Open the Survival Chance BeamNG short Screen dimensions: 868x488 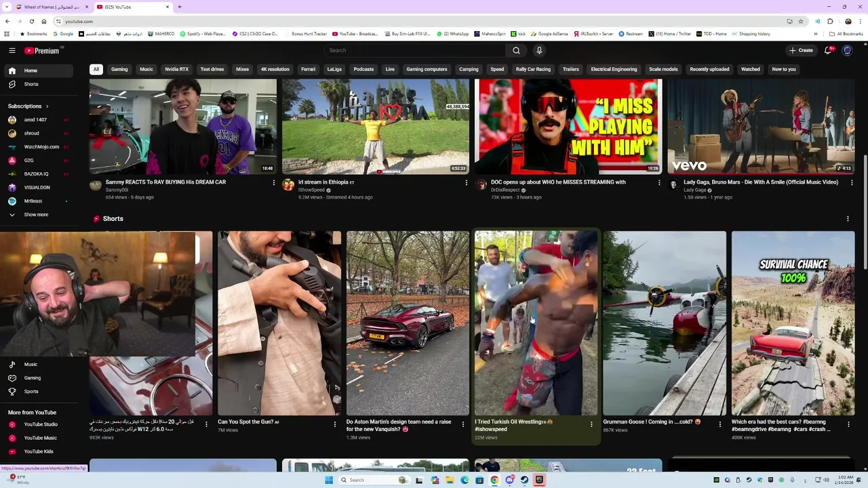[793, 323]
